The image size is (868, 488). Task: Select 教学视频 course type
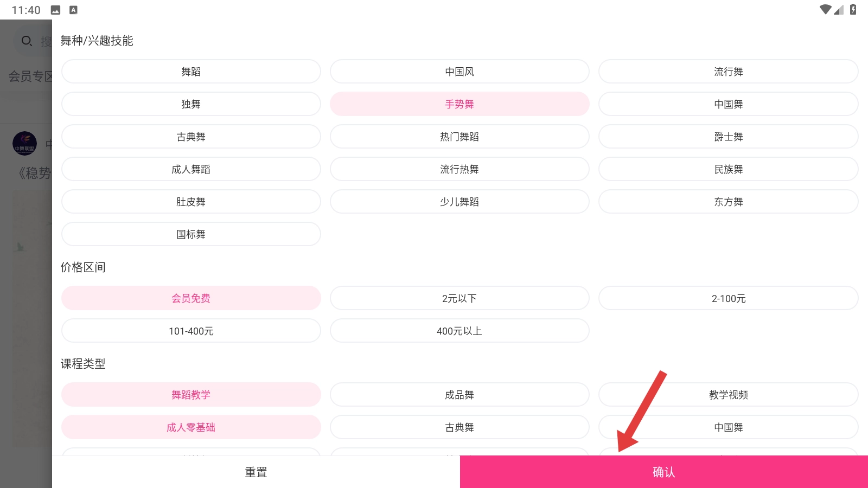(x=728, y=395)
